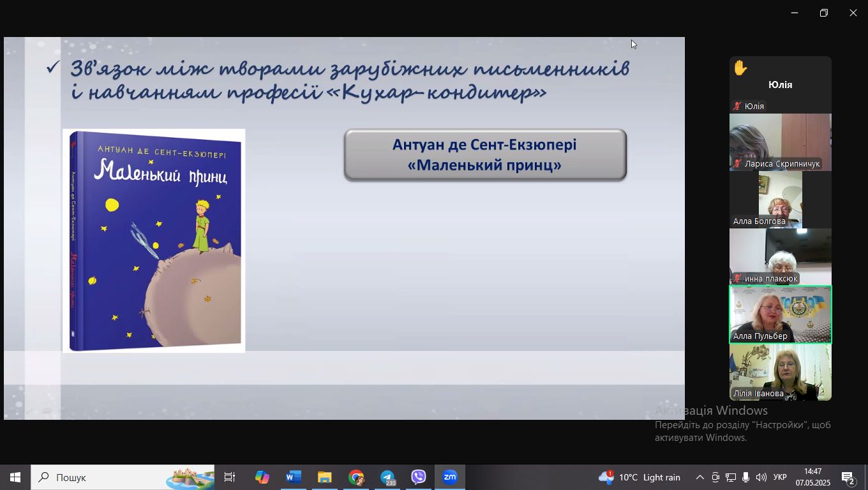Open File Explorer from the taskbar
The width and height of the screenshot is (868, 490).
click(325, 477)
